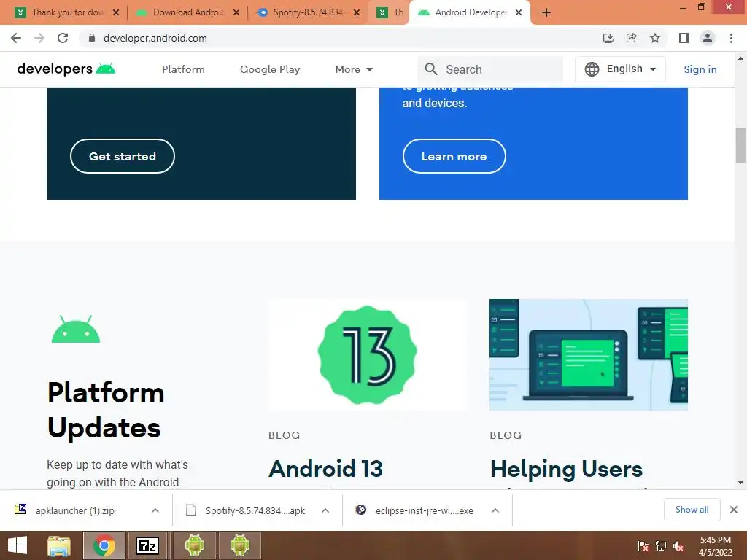The width and height of the screenshot is (747, 560).
Task: Open apklauncher (1).zip downloaded file
Action: pos(75,510)
